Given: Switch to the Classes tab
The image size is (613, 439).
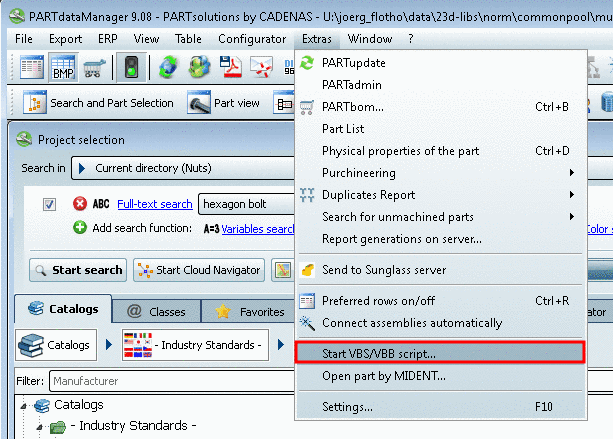Looking at the screenshot, I should (156, 312).
